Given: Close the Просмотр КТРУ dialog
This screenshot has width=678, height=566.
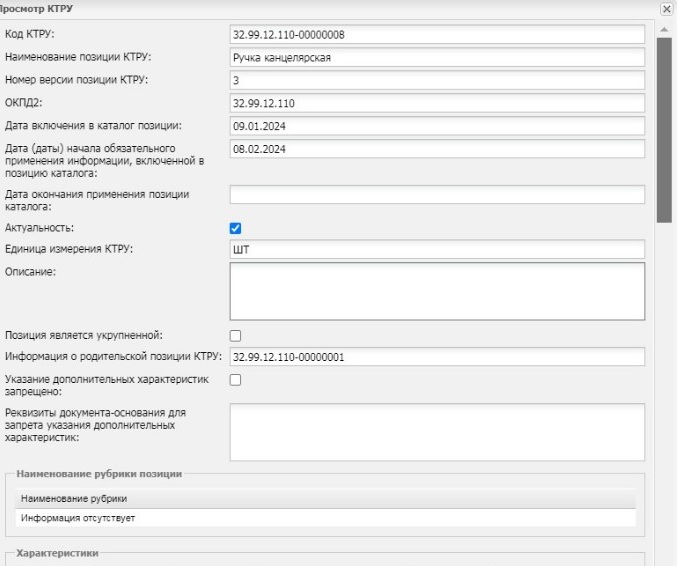Looking at the screenshot, I should [666, 9].
